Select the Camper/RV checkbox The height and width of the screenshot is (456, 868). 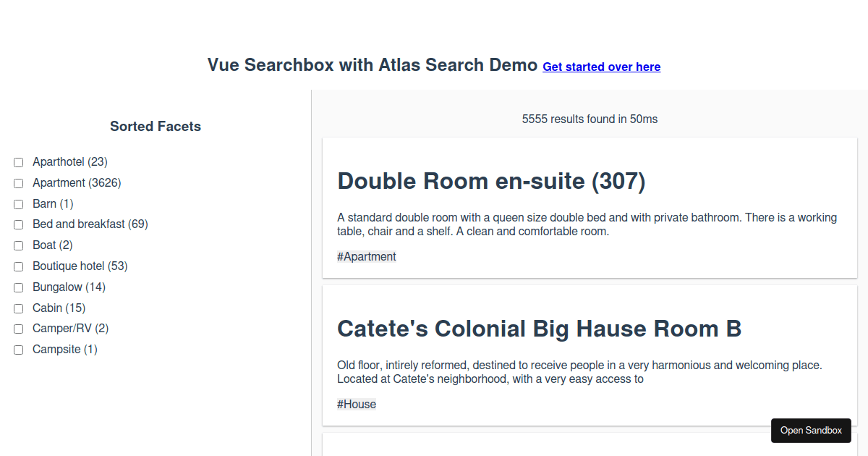point(19,329)
